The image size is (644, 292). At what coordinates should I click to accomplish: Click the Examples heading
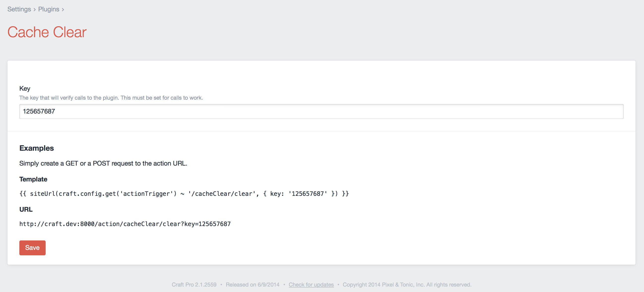click(x=36, y=148)
